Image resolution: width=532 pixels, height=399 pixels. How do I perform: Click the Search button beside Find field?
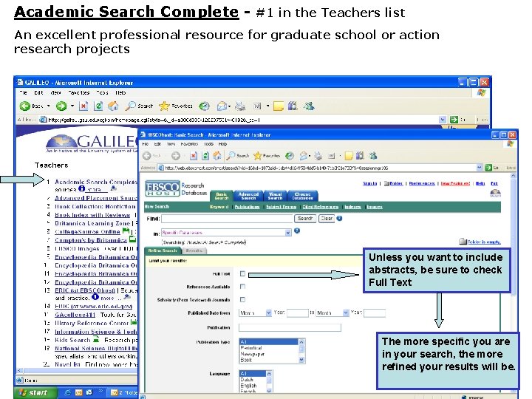click(x=304, y=219)
